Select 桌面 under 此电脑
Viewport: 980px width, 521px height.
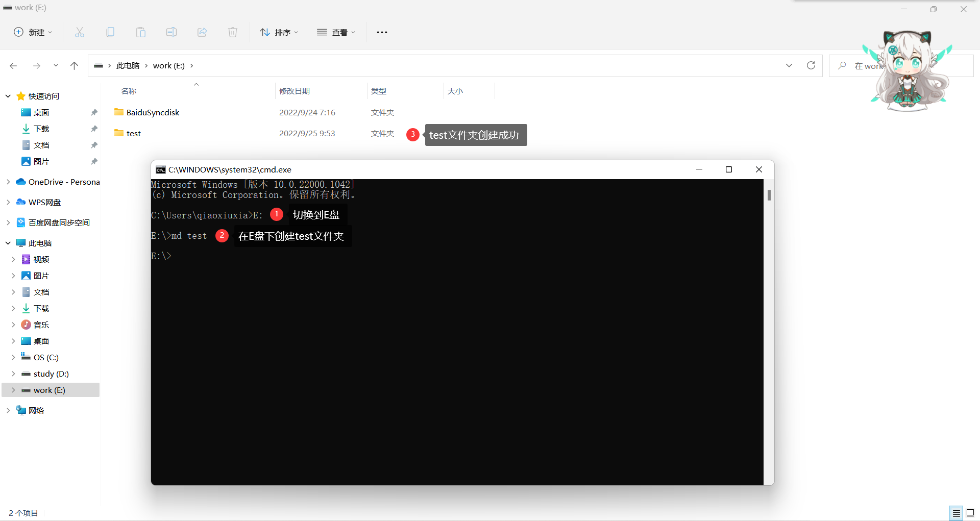coord(35,341)
